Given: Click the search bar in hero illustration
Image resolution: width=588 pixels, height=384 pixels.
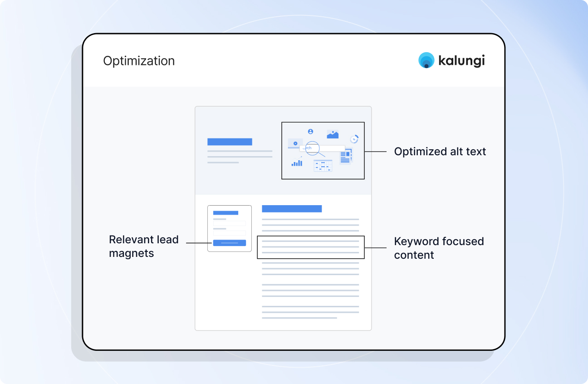Looking at the screenshot, I should (322, 148).
